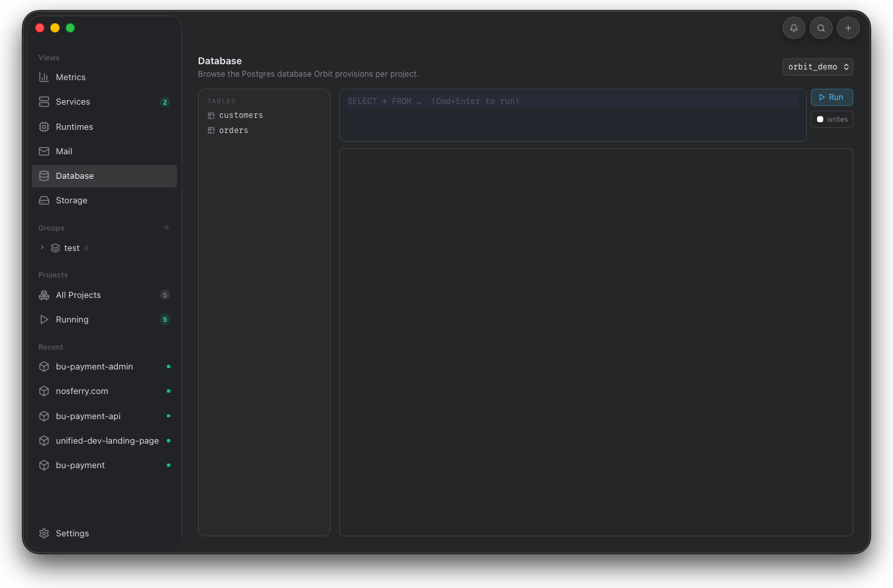The width and height of the screenshot is (893, 588).
Task: Add a group with the plus icon
Action: click(166, 228)
